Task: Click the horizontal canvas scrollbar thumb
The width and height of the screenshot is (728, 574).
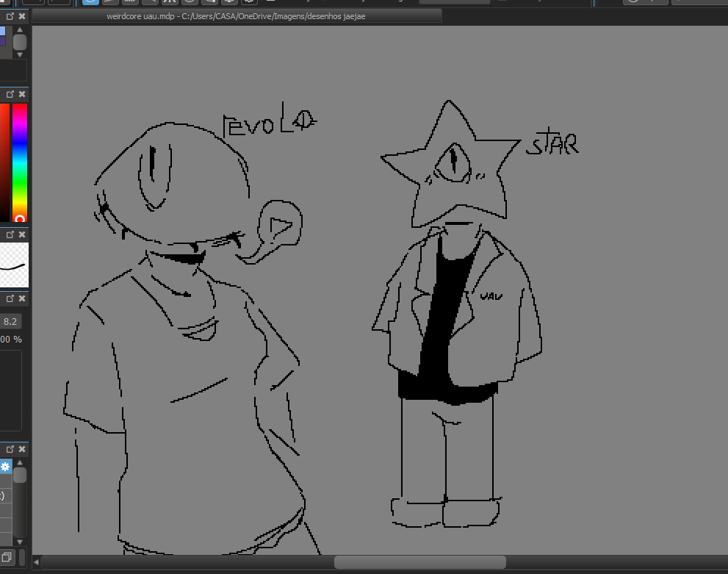Action: (419, 562)
